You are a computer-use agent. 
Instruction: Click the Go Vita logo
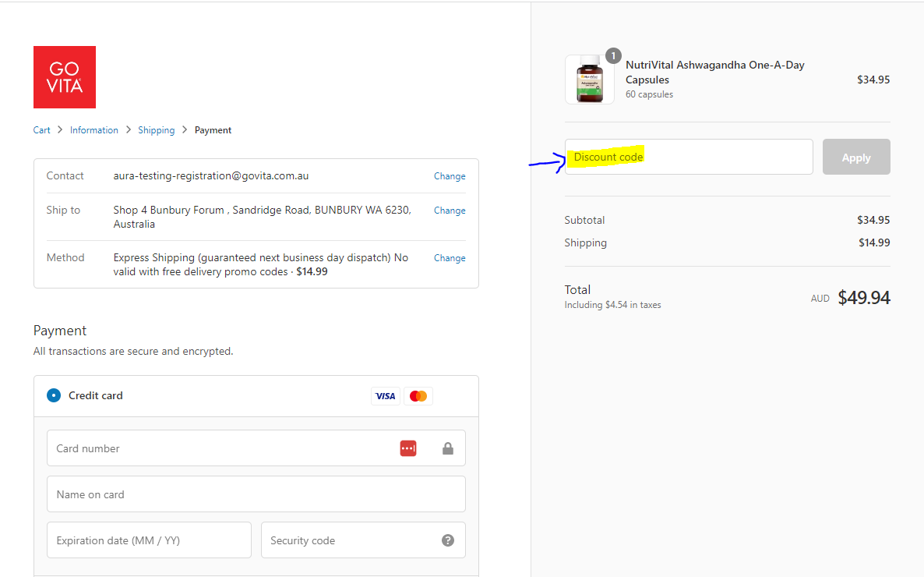64,77
